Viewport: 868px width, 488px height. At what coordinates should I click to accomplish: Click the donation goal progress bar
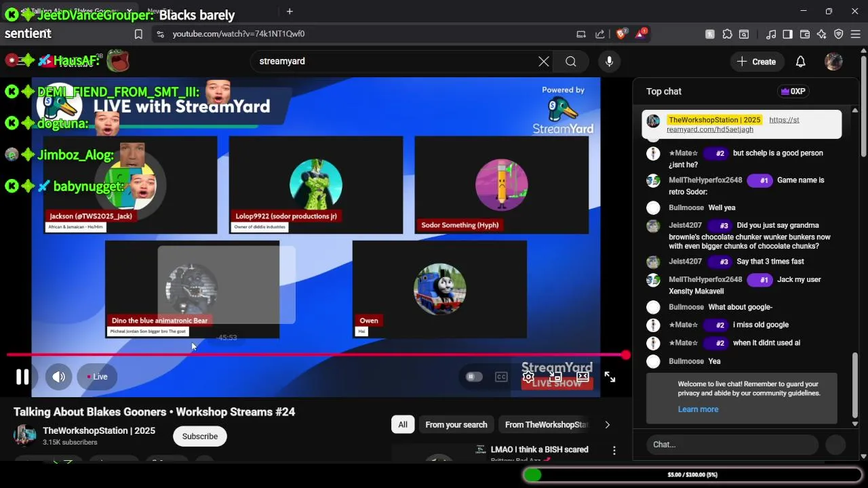(x=692, y=475)
